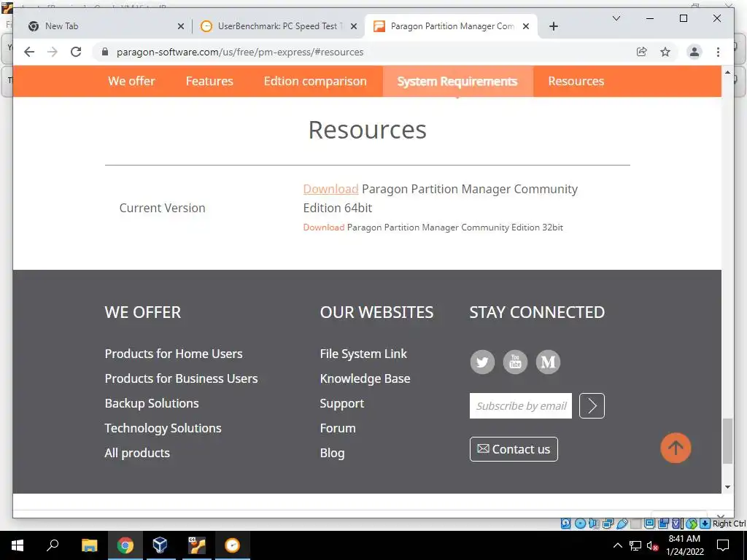The height and width of the screenshot is (560, 747).
Task: Open the Edtion comparison section
Action: [315, 82]
